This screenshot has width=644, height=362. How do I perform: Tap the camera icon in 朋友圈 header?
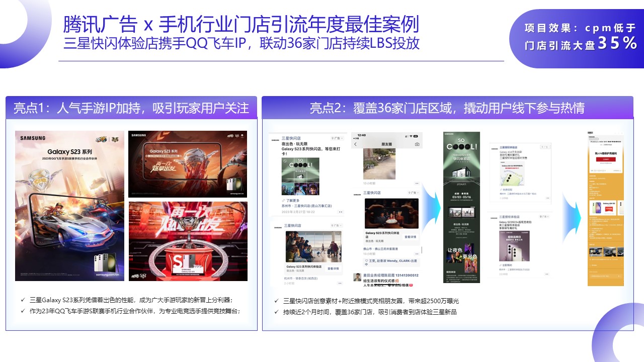coord(417,144)
